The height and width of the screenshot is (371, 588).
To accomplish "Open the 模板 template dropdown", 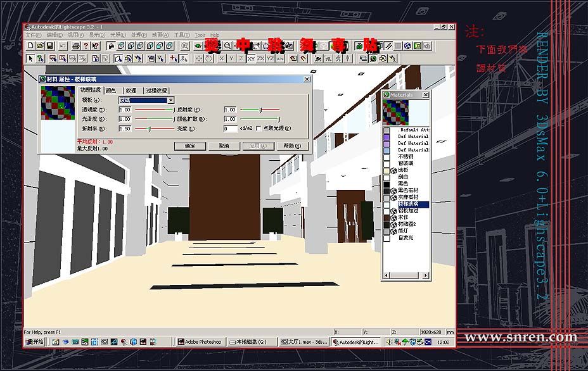I will pyautogui.click(x=170, y=101).
